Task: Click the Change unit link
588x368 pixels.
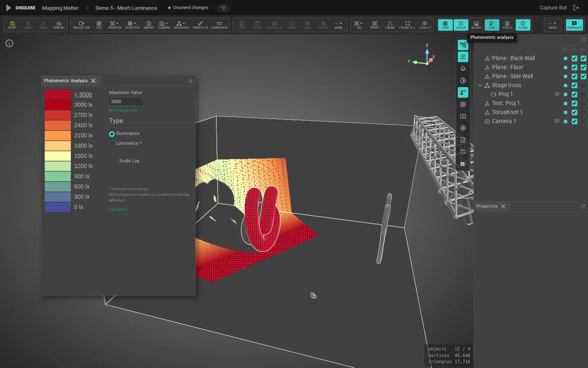Action: click(x=125, y=110)
